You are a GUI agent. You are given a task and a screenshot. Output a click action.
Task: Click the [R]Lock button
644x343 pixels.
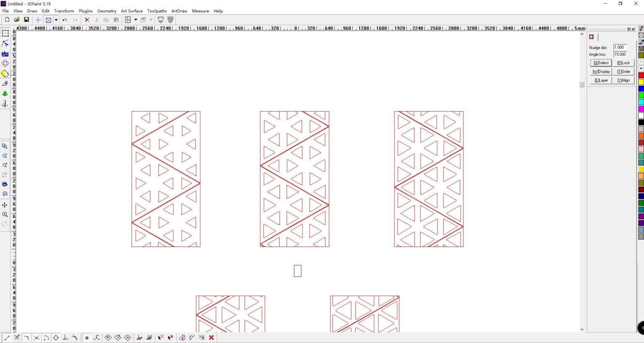pyautogui.click(x=623, y=63)
